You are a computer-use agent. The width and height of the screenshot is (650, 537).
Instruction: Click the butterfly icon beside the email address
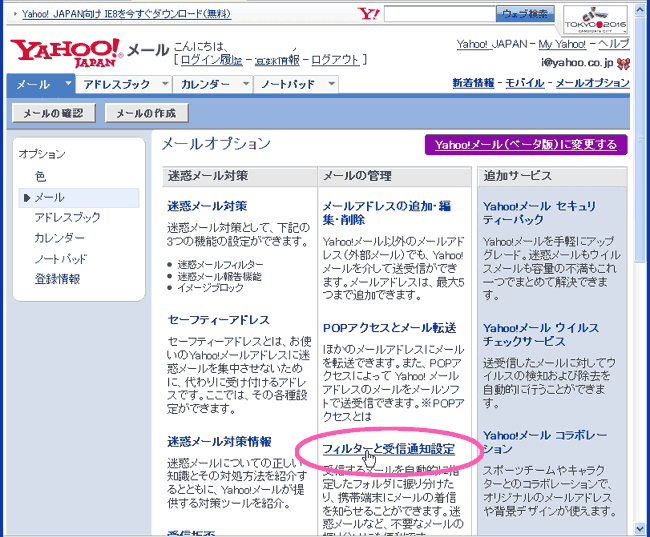click(623, 63)
